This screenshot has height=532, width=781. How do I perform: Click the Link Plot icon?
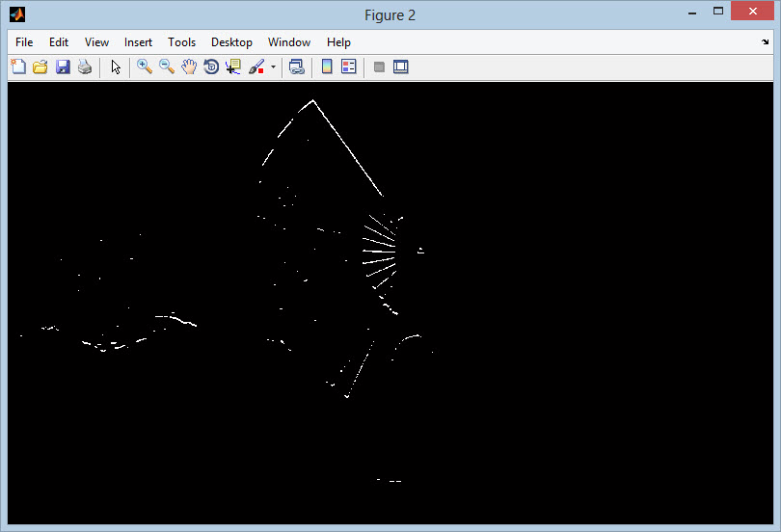click(297, 66)
